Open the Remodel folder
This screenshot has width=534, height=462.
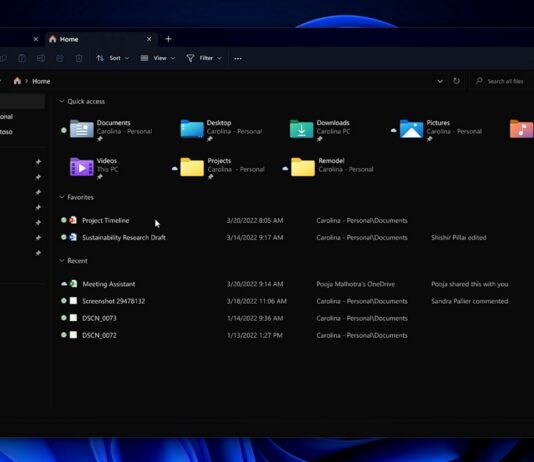(329, 167)
